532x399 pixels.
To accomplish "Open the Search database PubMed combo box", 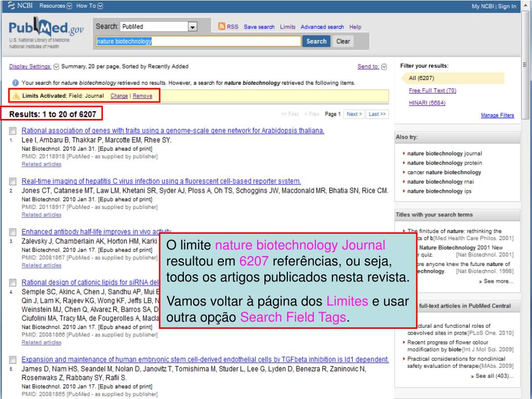I will (x=159, y=26).
